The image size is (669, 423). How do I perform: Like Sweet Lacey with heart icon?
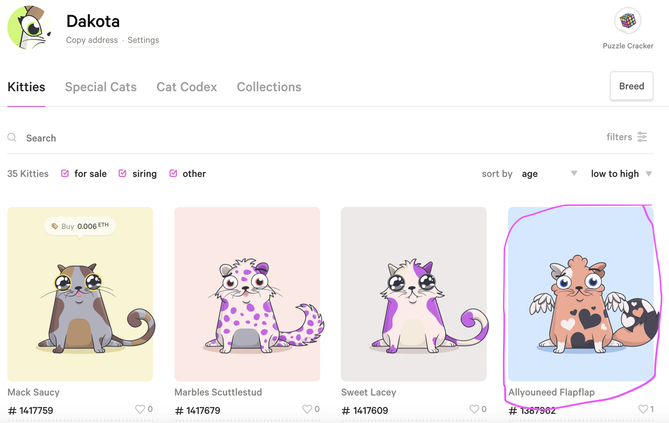click(473, 409)
